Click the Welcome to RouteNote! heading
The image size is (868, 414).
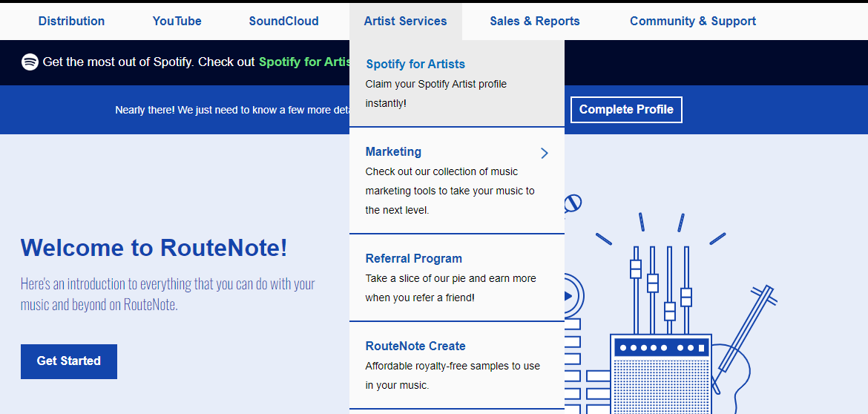[154, 248]
